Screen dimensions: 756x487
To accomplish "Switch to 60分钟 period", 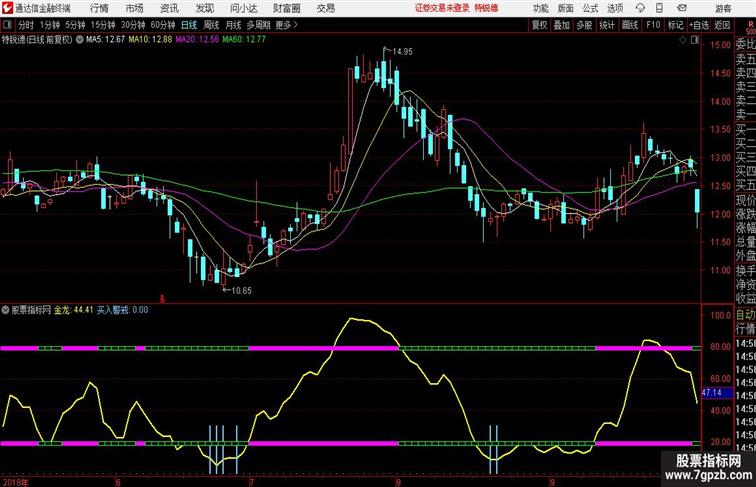I will [163, 25].
